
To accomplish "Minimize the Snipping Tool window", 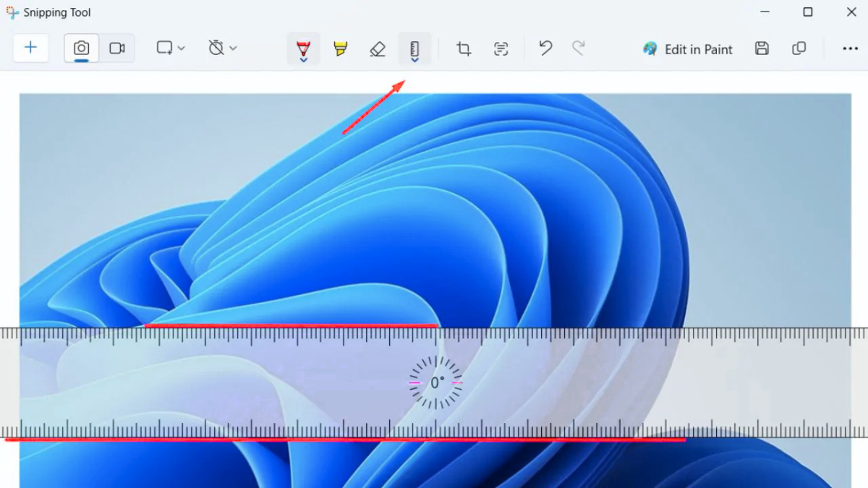I will pos(765,12).
